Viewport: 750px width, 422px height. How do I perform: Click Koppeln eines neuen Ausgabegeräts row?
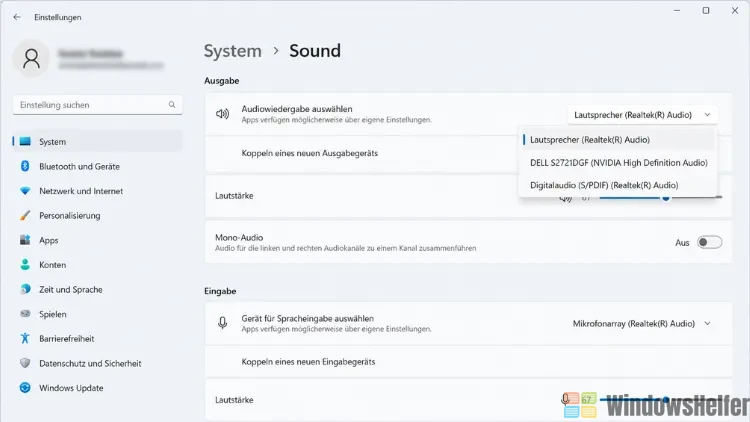(468, 154)
